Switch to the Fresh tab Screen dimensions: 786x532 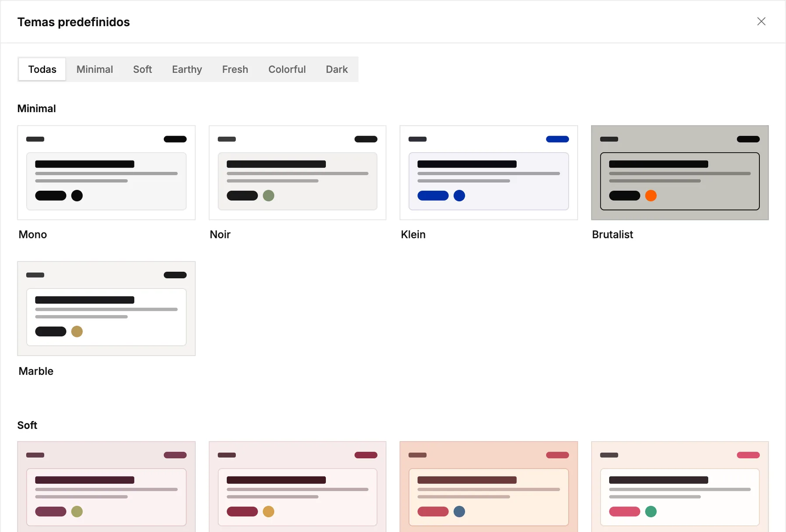pyautogui.click(x=235, y=69)
